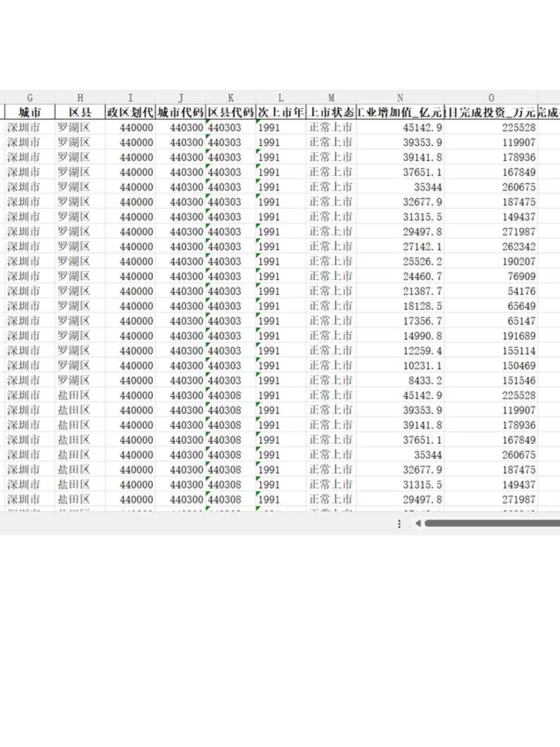Select column M header
This screenshot has height=747, width=560.
(331, 98)
